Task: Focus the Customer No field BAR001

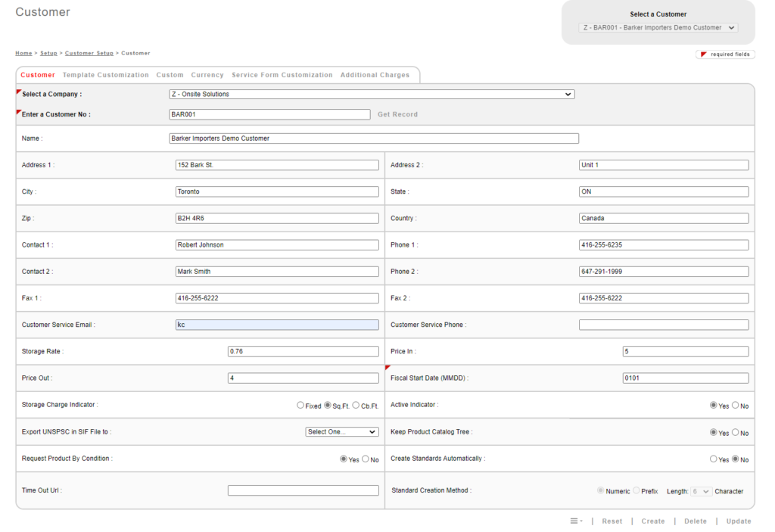Action: coord(270,114)
